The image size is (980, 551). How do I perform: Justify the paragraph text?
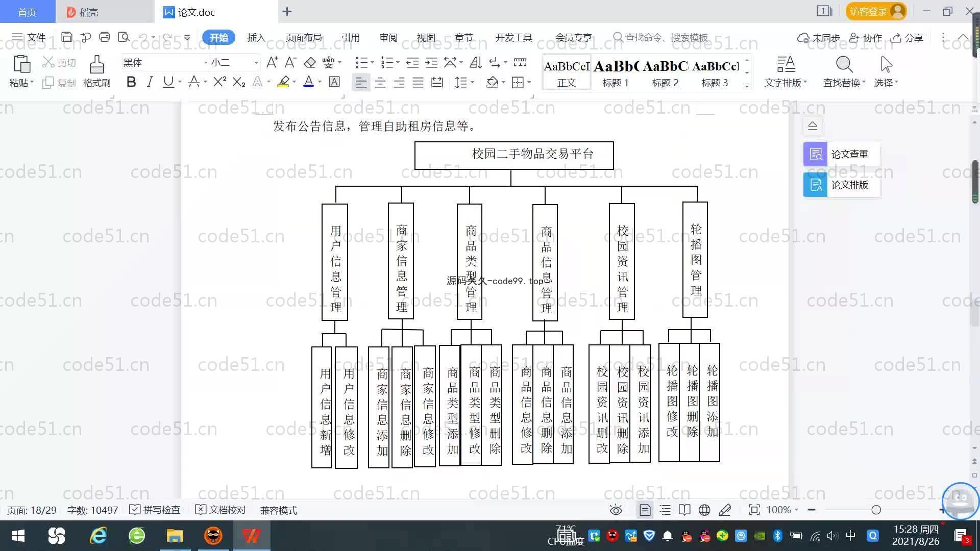click(418, 82)
